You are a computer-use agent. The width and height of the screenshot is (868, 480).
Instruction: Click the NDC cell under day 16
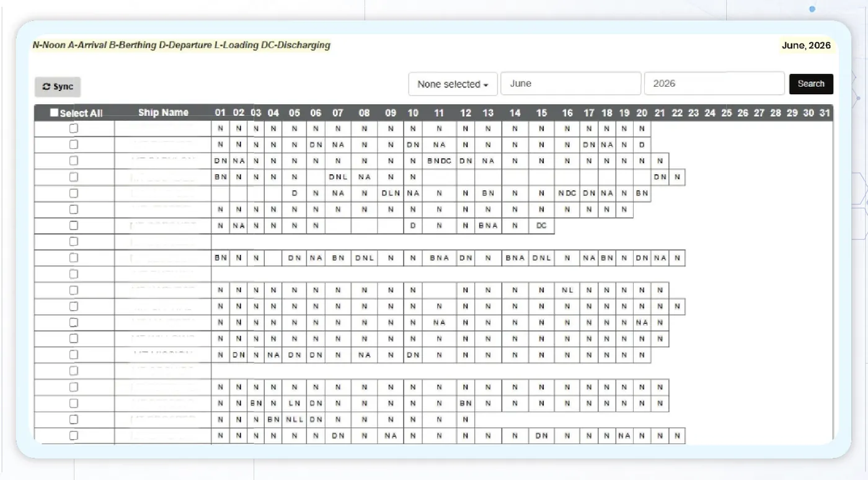pos(567,193)
